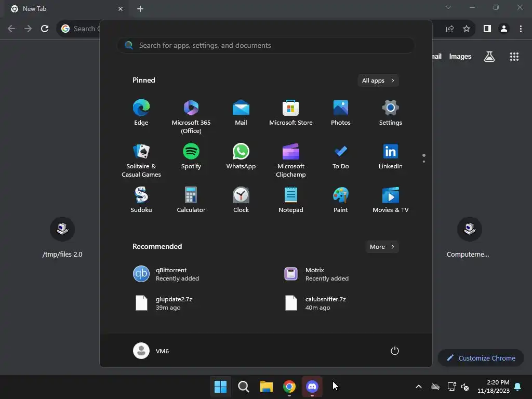Open the Images link in Chrome

point(460,56)
